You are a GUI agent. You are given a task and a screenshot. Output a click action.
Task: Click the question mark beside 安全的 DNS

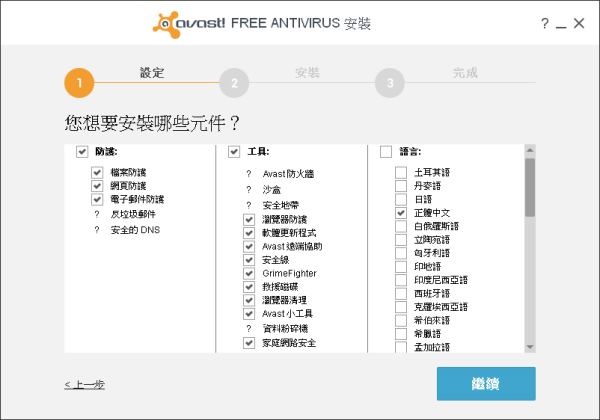pos(97,230)
